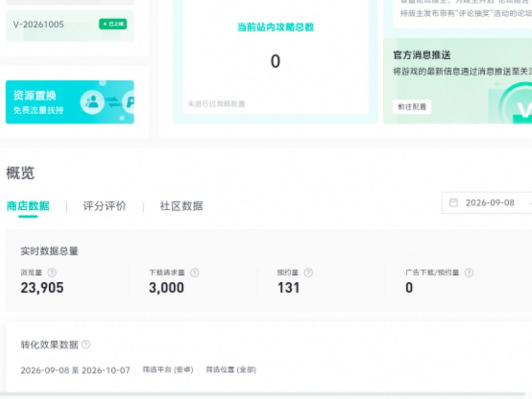This screenshot has width=532, height=399.
Task: Select the V-20261005 version entry
Action: coord(70,26)
